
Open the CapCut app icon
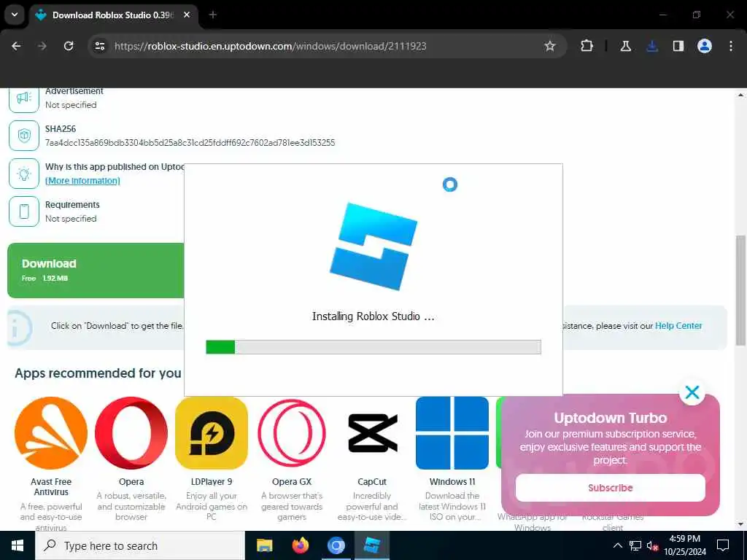tap(373, 433)
